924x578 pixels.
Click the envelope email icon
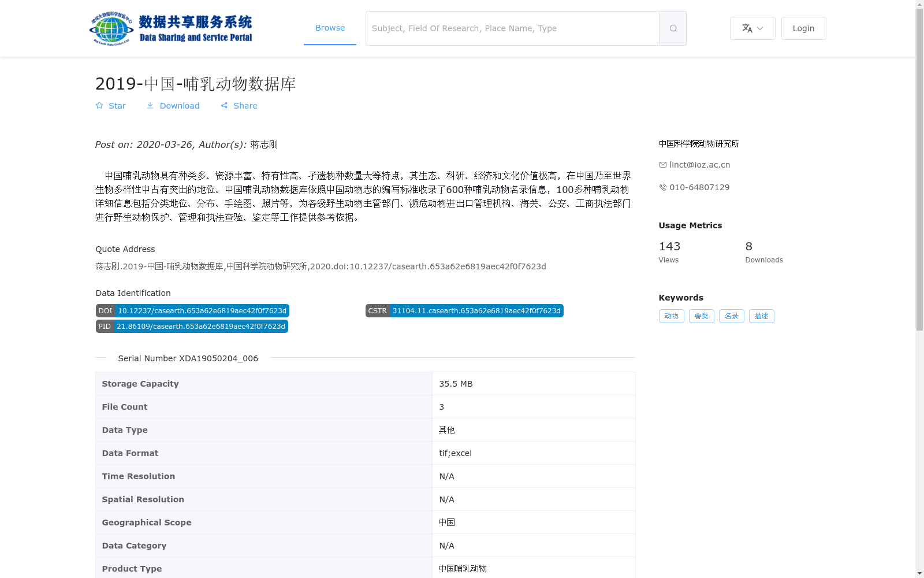[662, 165]
